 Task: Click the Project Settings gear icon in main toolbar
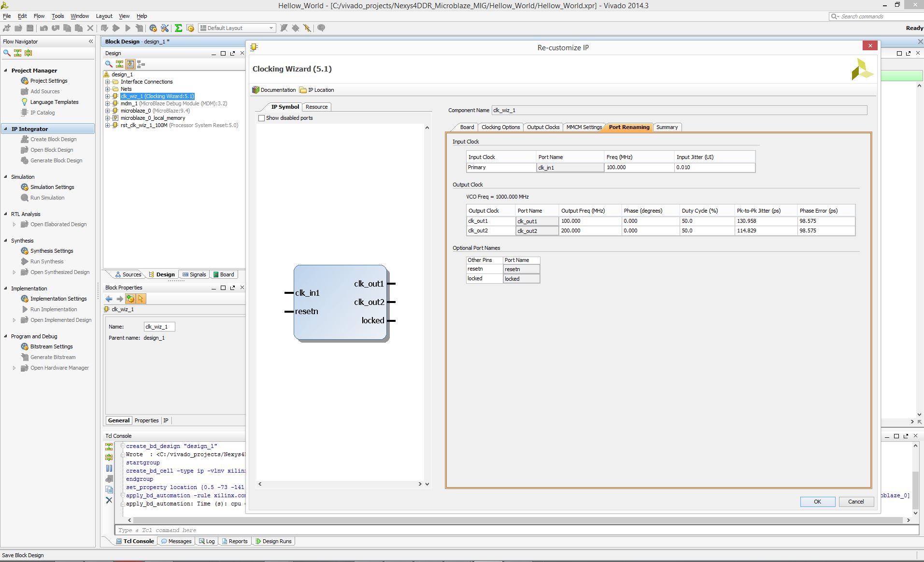tap(153, 28)
